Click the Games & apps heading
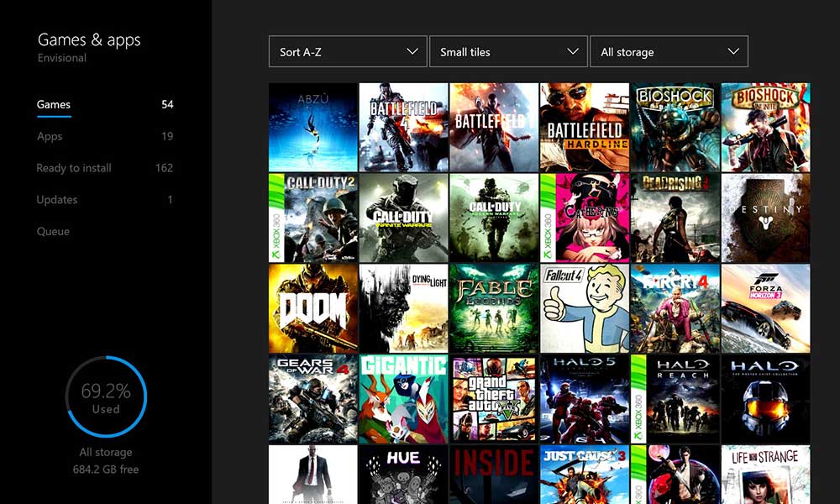840x504 pixels. coord(89,39)
